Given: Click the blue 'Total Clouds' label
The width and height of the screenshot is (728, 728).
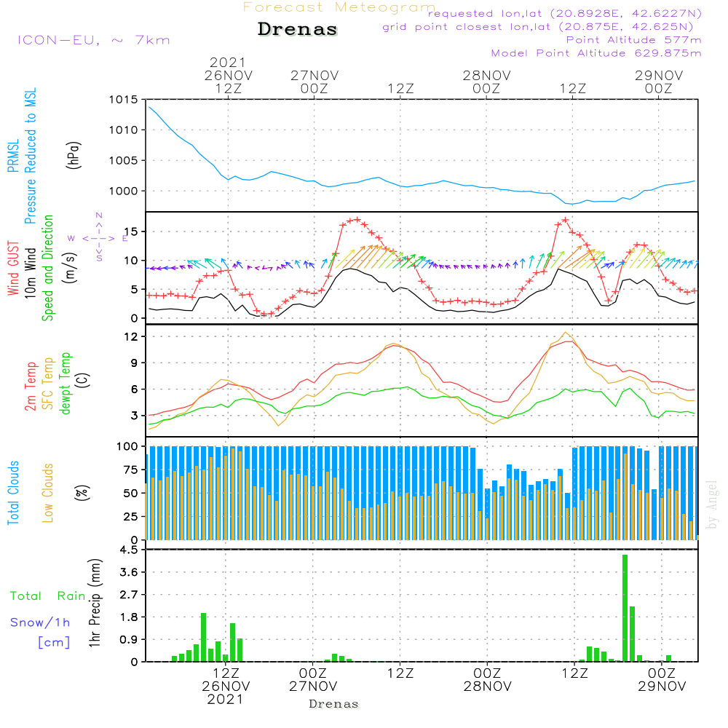Looking at the screenshot, I should 13,493.
